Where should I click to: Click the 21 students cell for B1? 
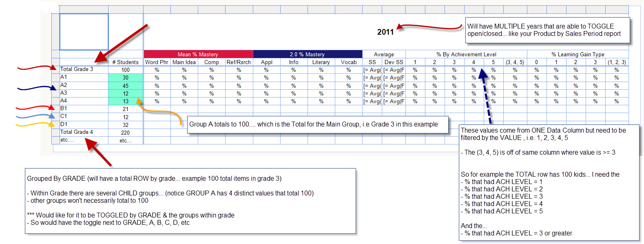tap(126, 109)
